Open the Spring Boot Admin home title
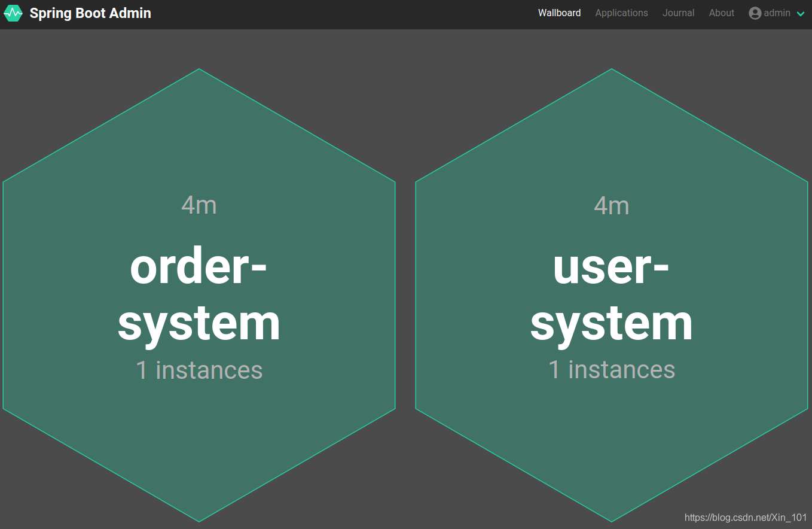This screenshot has height=529, width=812. point(90,13)
